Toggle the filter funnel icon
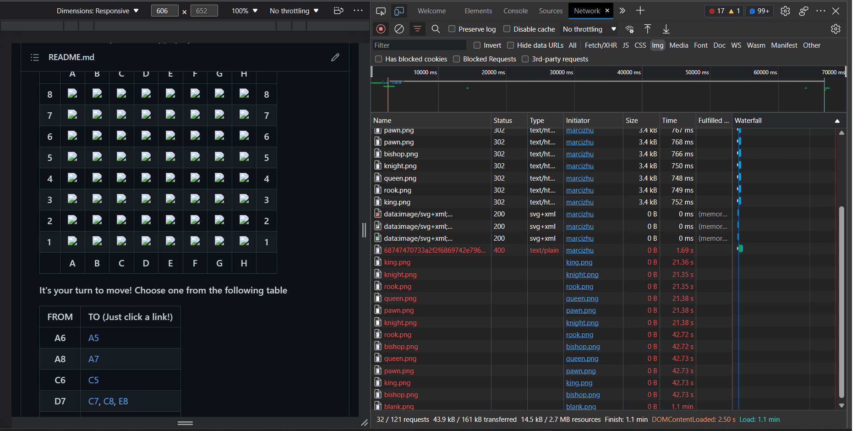The height and width of the screenshot is (431, 868). point(417,29)
